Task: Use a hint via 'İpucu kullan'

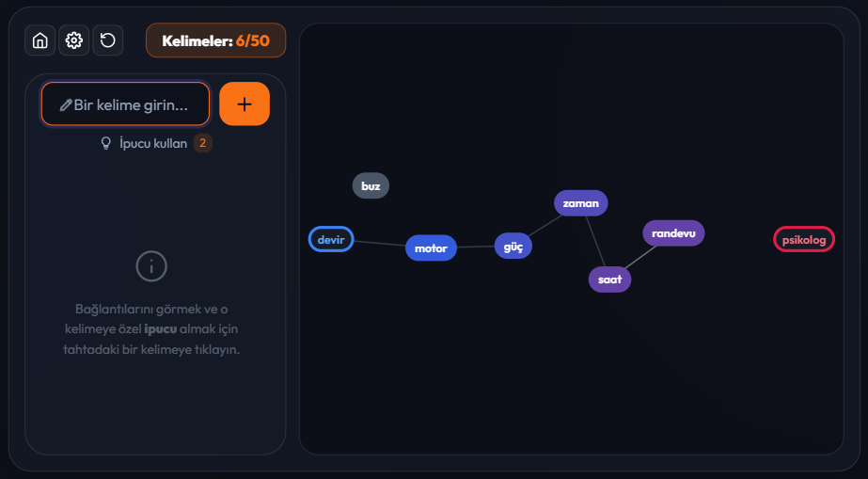Action: (x=153, y=143)
